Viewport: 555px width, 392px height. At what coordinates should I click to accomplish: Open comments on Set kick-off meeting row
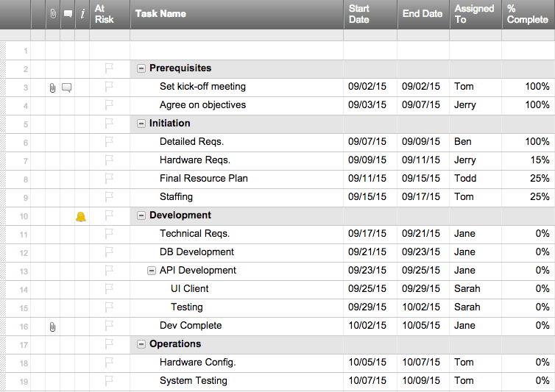pyautogui.click(x=67, y=88)
